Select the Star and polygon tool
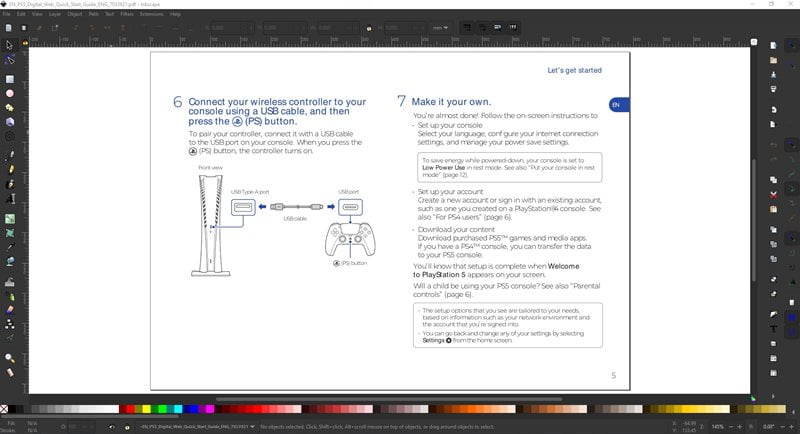The image size is (800, 434). coord(9,108)
